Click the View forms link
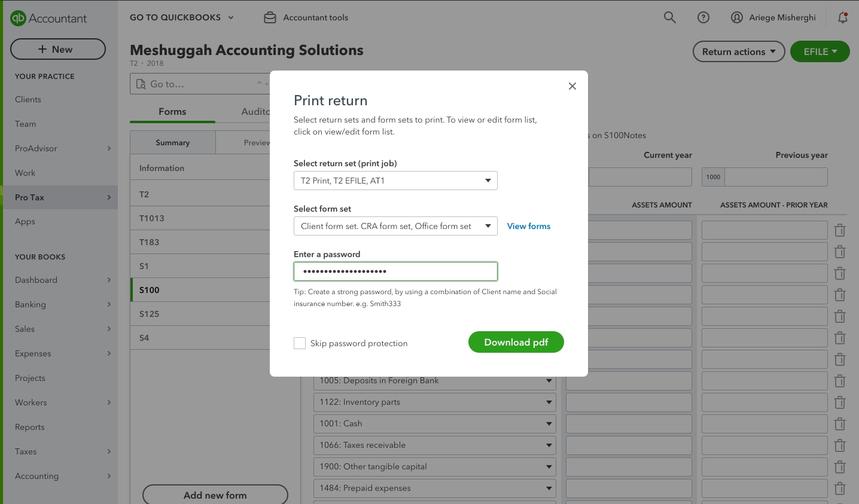859x504 pixels. point(529,226)
